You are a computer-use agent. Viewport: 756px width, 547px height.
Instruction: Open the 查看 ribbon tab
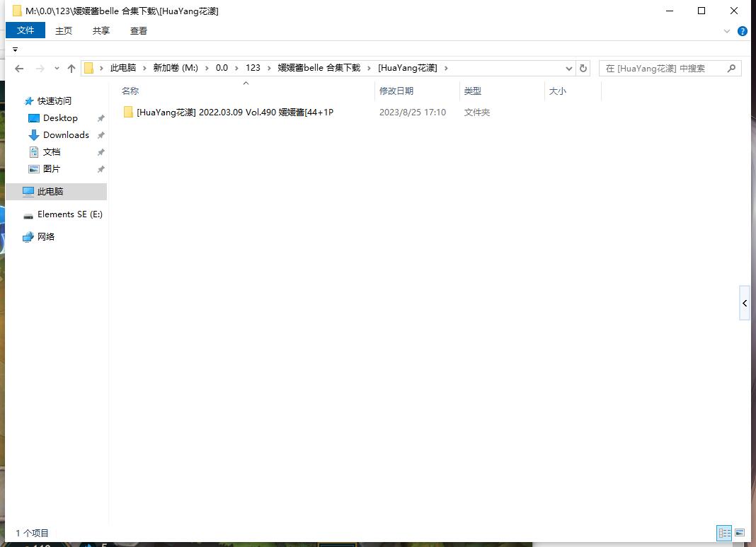click(138, 31)
